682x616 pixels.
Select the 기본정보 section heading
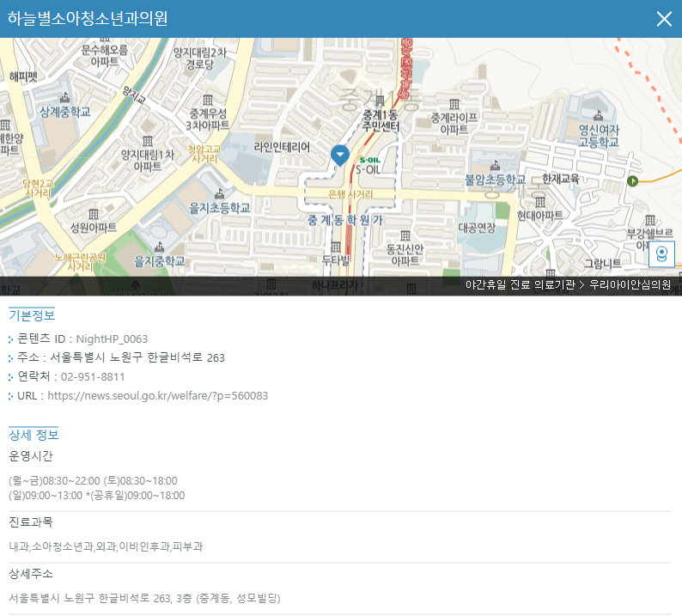click(32, 315)
